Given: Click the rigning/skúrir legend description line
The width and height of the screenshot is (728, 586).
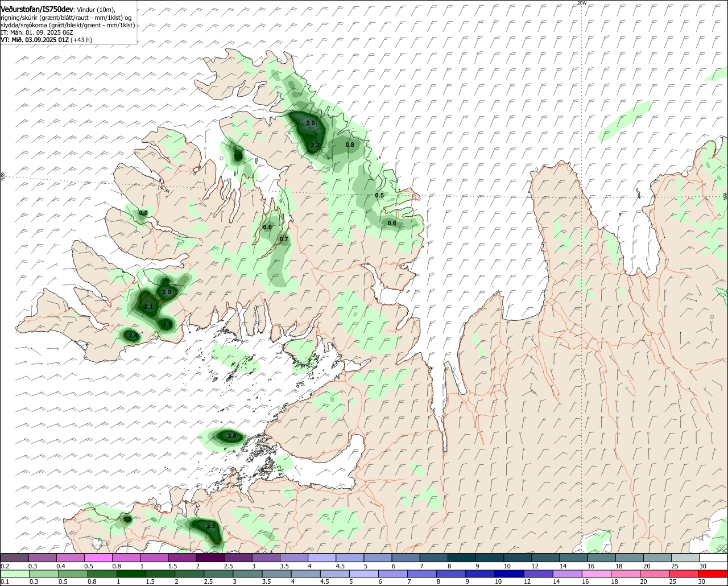Looking at the screenshot, I should pos(67,18).
